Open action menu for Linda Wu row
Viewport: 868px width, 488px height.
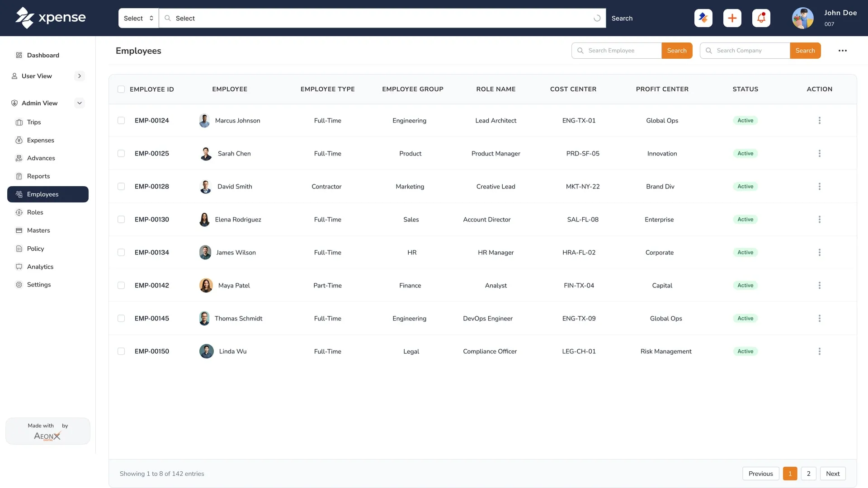pos(820,352)
